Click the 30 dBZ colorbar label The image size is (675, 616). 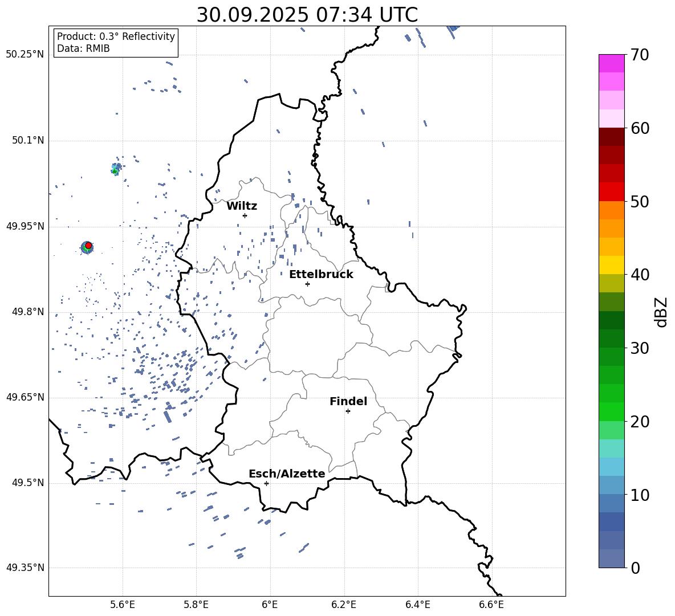point(639,348)
